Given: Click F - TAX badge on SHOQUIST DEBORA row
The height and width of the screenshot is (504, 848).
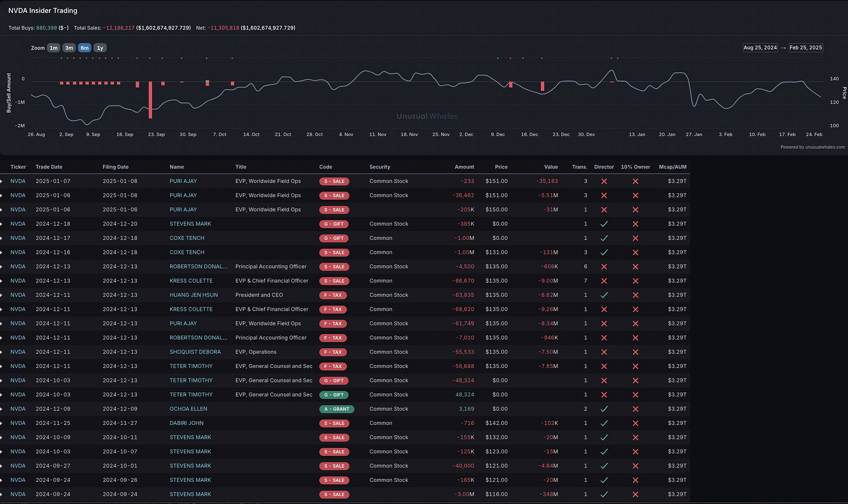Looking at the screenshot, I should [333, 352].
